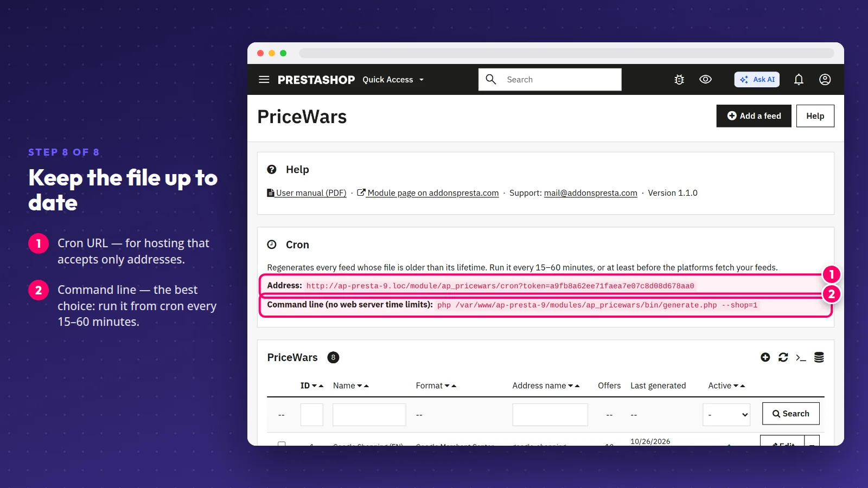Open the user profile account icon
Viewport: 868px width, 488px height.
click(x=825, y=80)
